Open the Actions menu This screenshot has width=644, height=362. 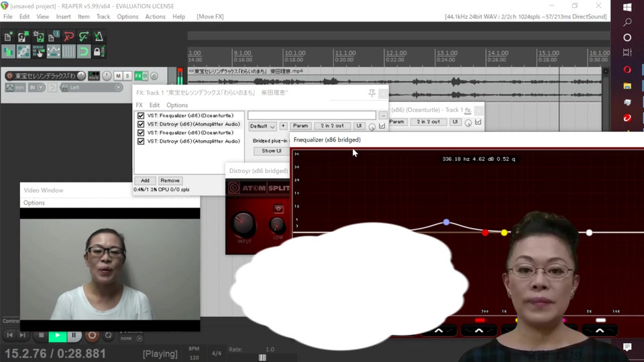(155, 17)
